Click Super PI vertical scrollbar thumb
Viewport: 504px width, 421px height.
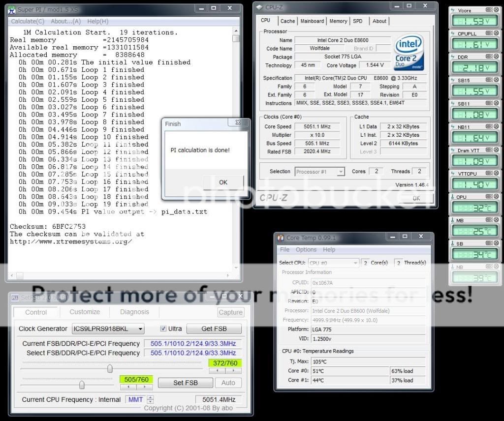[236, 38]
